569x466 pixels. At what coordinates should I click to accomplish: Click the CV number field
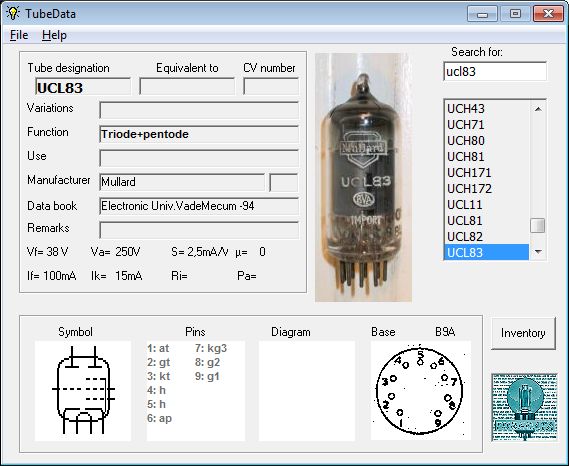[271, 87]
